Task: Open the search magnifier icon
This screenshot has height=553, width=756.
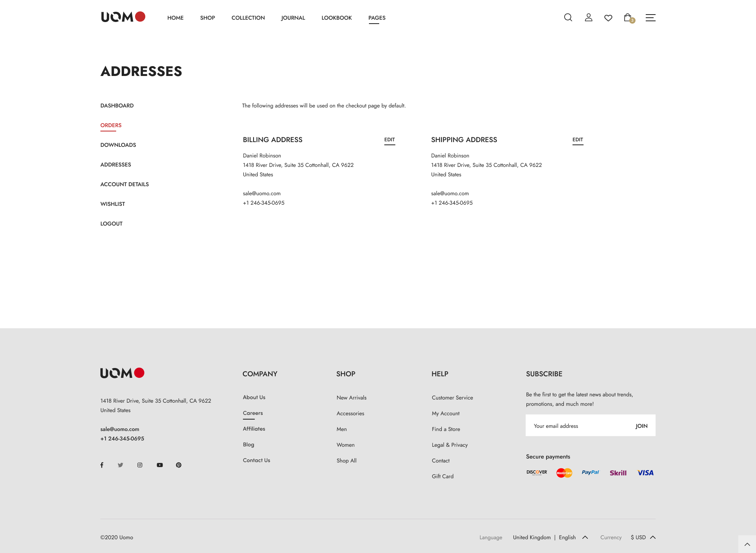Action: coord(568,17)
